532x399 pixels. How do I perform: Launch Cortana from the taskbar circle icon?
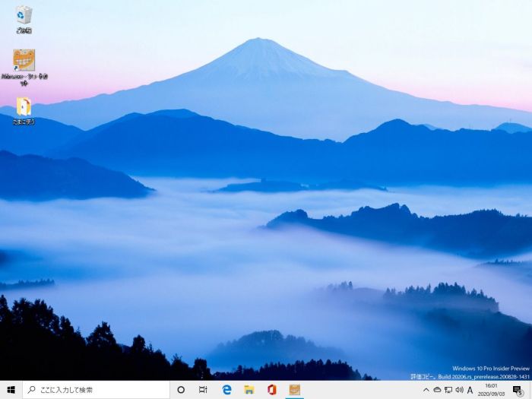click(x=181, y=390)
